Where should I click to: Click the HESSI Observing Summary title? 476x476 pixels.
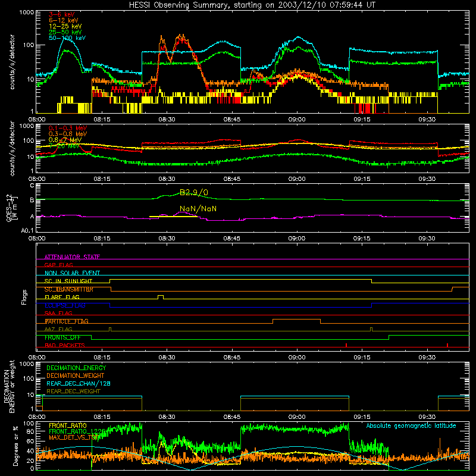252,5
